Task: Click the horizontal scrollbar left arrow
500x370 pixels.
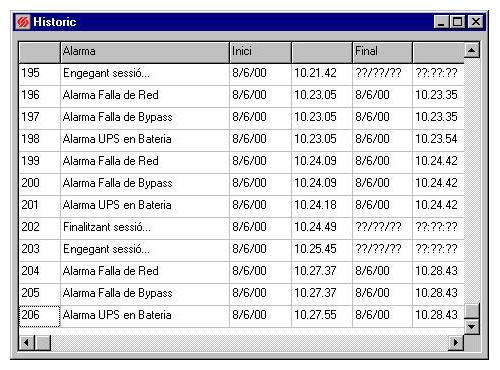Action: pyautogui.click(x=27, y=343)
